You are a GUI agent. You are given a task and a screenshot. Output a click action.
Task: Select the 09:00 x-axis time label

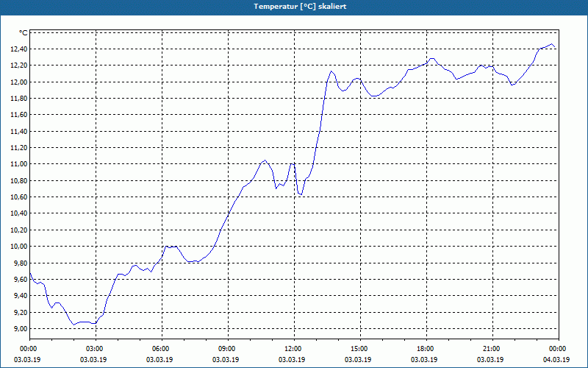tap(228, 349)
